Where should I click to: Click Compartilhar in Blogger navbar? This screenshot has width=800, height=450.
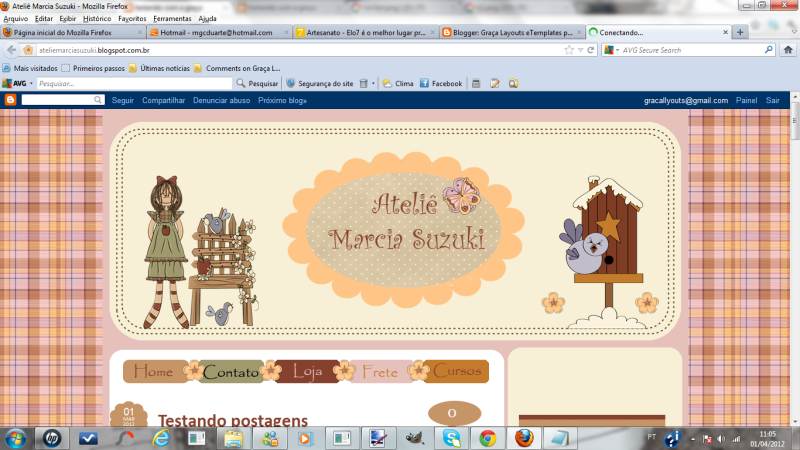point(163,100)
